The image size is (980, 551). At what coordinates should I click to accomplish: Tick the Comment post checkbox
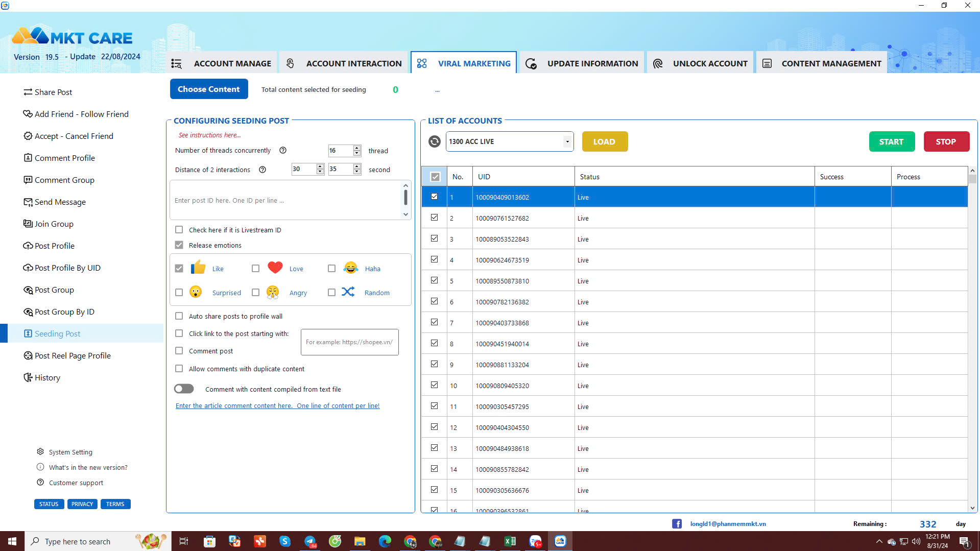coord(179,351)
